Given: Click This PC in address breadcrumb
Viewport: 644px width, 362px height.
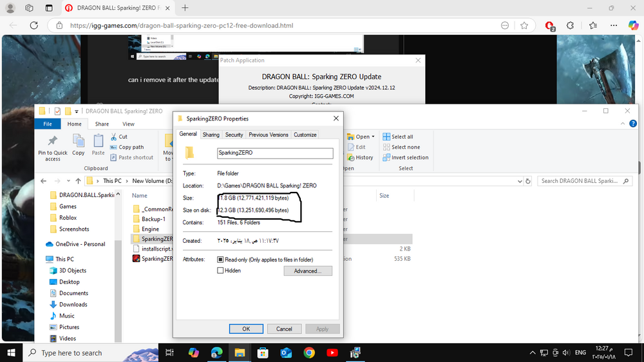Looking at the screenshot, I should (112, 181).
